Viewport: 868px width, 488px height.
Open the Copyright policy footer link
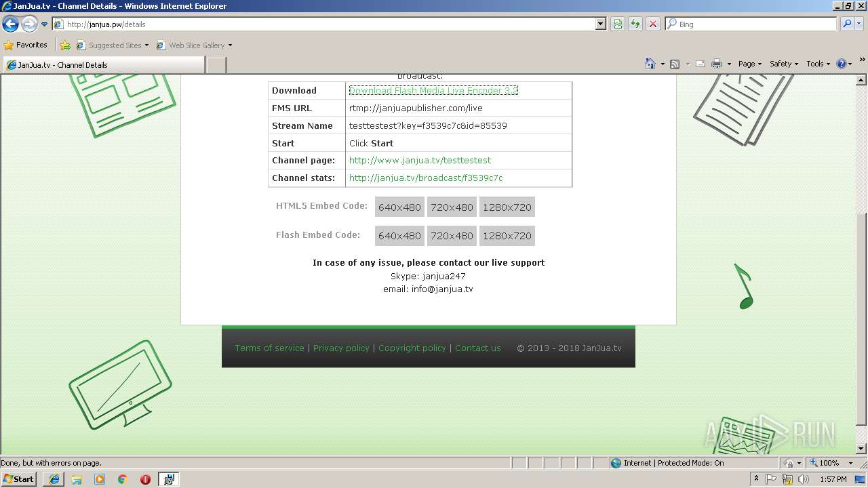point(412,348)
